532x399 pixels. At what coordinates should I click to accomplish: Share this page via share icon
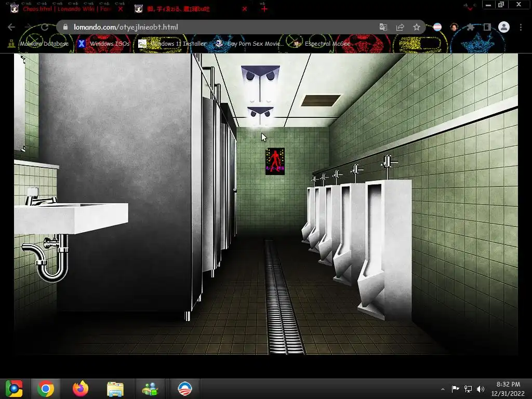pyautogui.click(x=400, y=27)
